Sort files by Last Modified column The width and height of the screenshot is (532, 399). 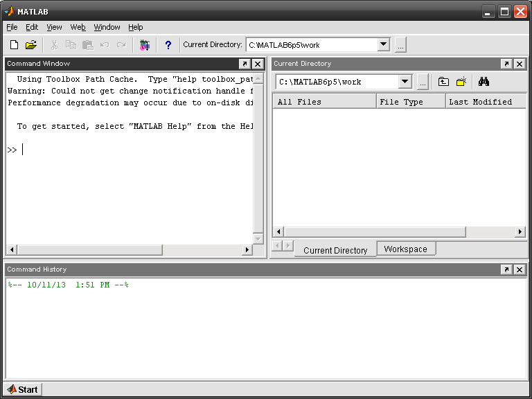point(480,102)
